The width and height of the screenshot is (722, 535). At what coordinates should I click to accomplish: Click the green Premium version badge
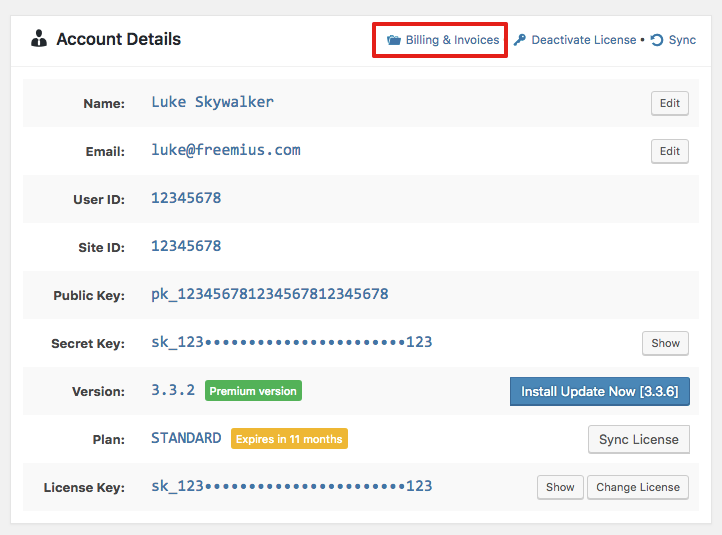(253, 391)
